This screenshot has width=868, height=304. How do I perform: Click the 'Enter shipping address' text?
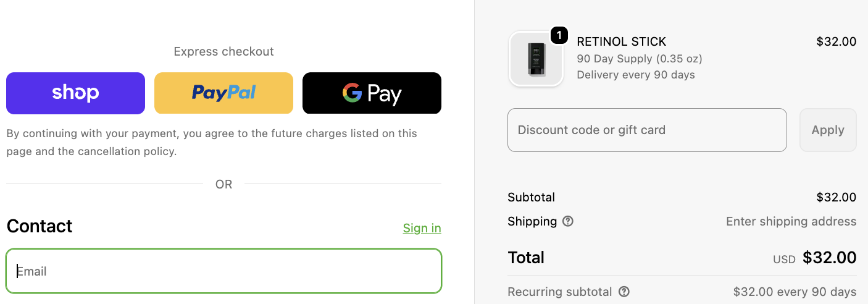pos(791,221)
